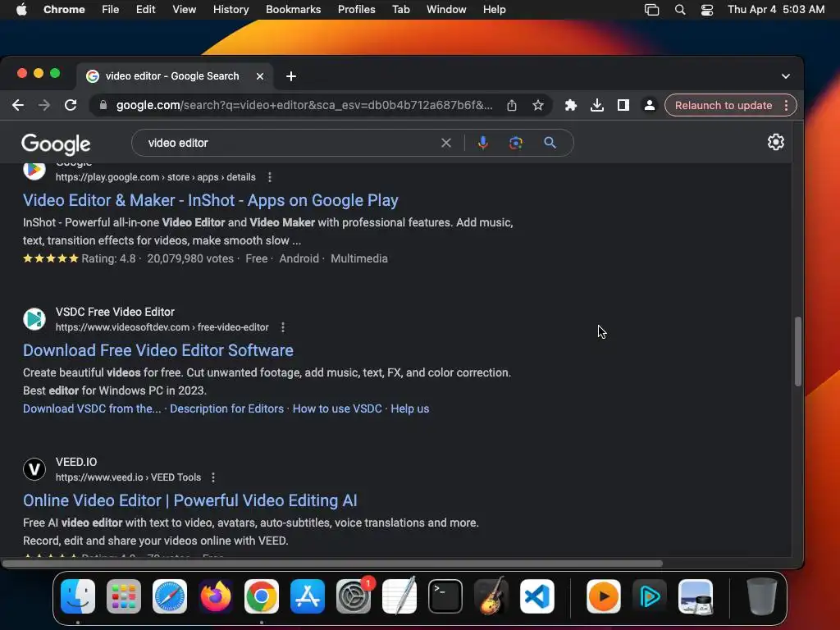Image resolution: width=840 pixels, height=630 pixels.
Task: Submit search with magnifier icon
Action: [550, 143]
